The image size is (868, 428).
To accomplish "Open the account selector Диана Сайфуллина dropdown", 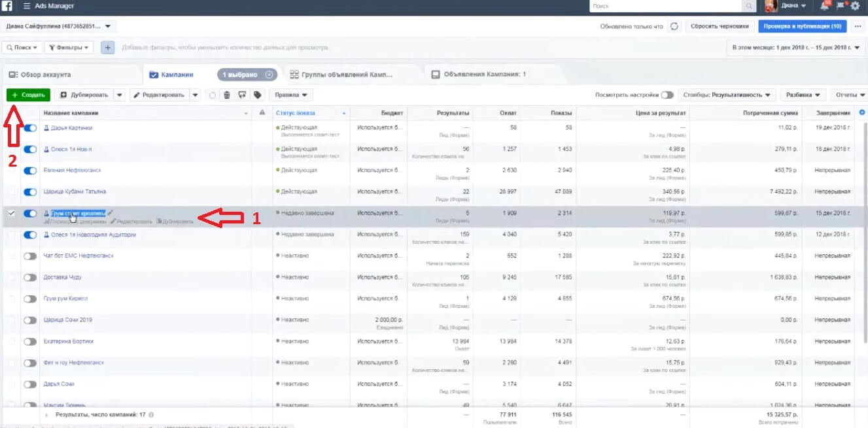I will coord(60,27).
